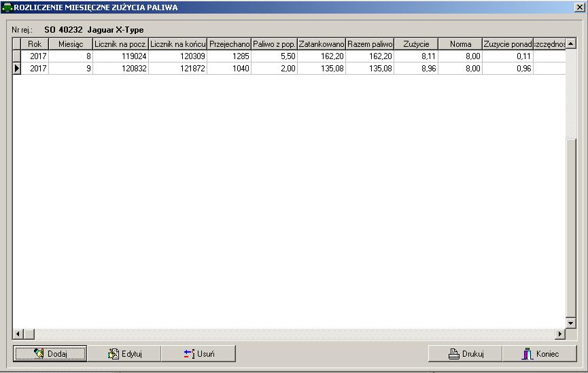Click the Rok column header

point(35,44)
